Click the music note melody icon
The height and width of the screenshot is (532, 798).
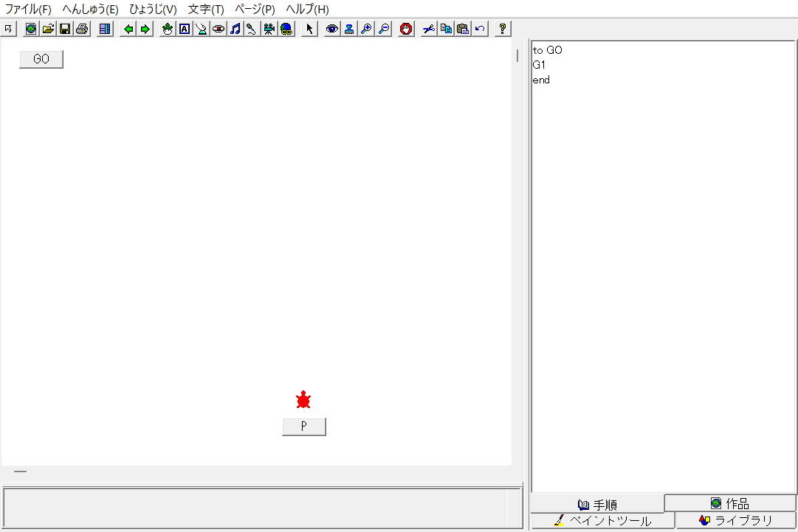click(235, 29)
